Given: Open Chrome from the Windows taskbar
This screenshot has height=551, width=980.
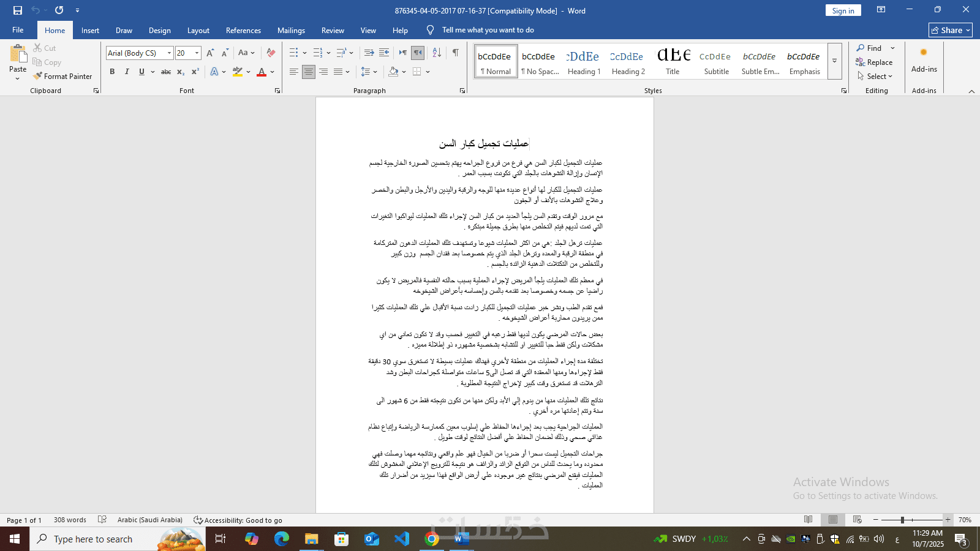Looking at the screenshot, I should tap(432, 539).
